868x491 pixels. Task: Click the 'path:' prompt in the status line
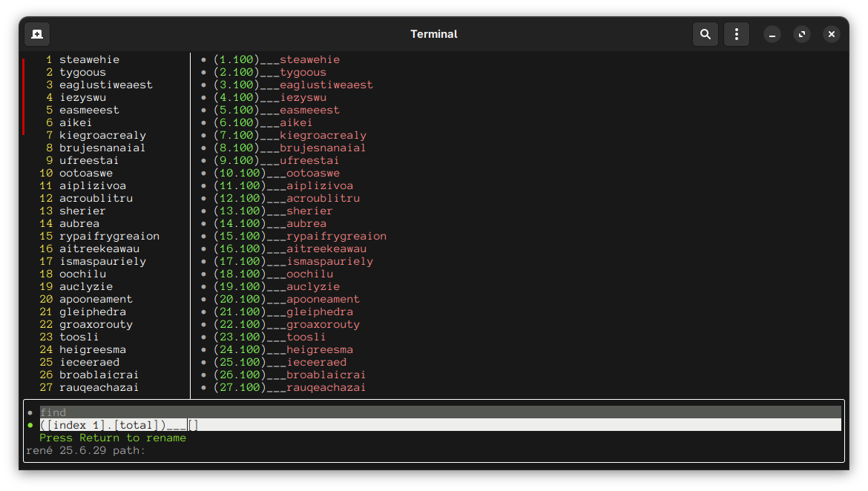[129, 450]
